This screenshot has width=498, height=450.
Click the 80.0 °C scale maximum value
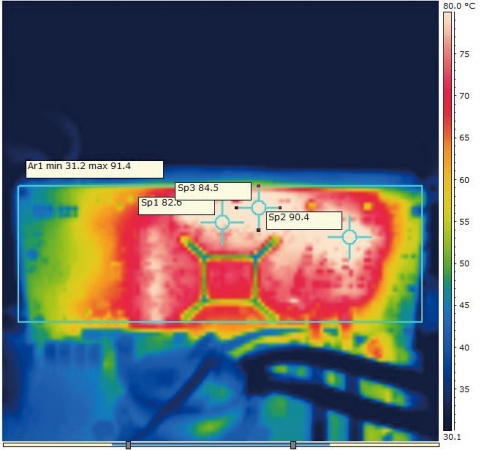[x=459, y=6]
